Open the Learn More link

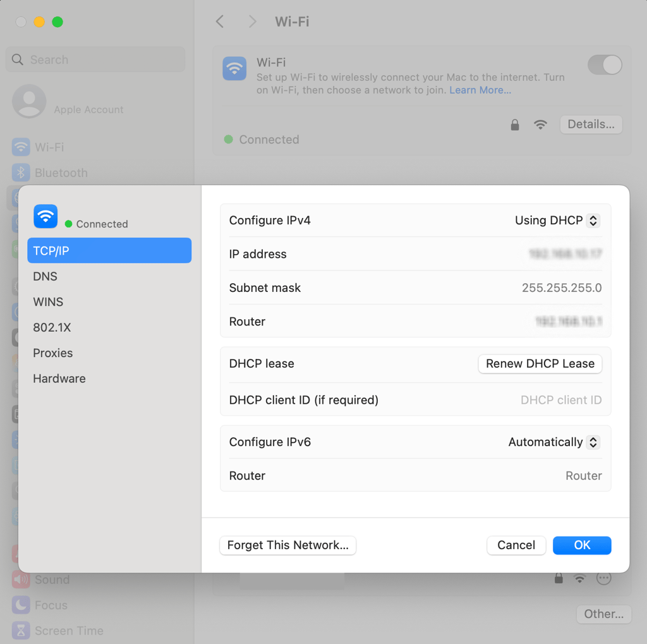480,90
